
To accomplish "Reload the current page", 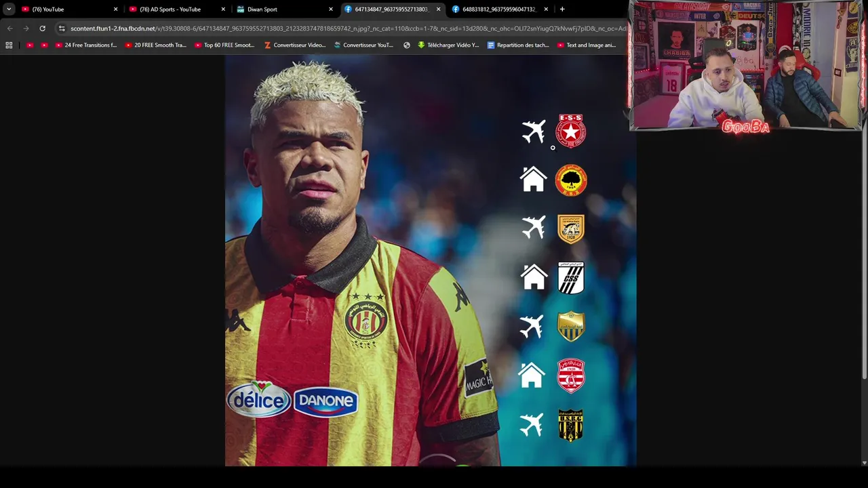I will coord(42,28).
